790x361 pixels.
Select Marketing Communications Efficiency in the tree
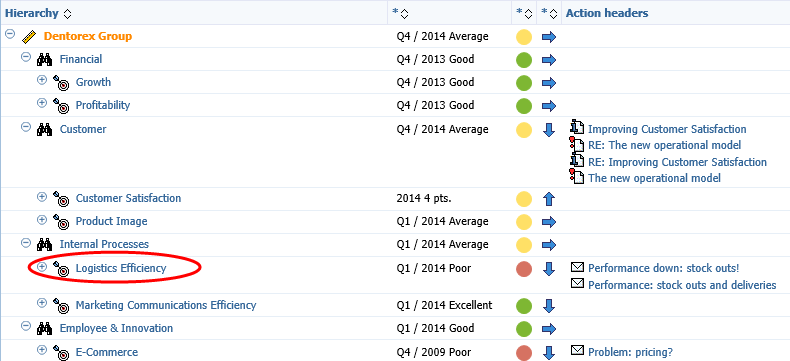(166, 305)
